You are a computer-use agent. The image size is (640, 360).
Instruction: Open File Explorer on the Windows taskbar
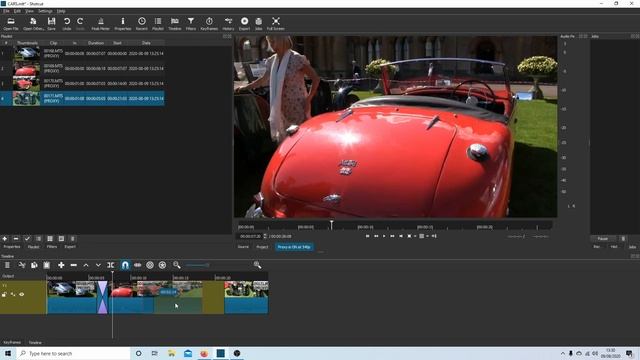[171, 353]
